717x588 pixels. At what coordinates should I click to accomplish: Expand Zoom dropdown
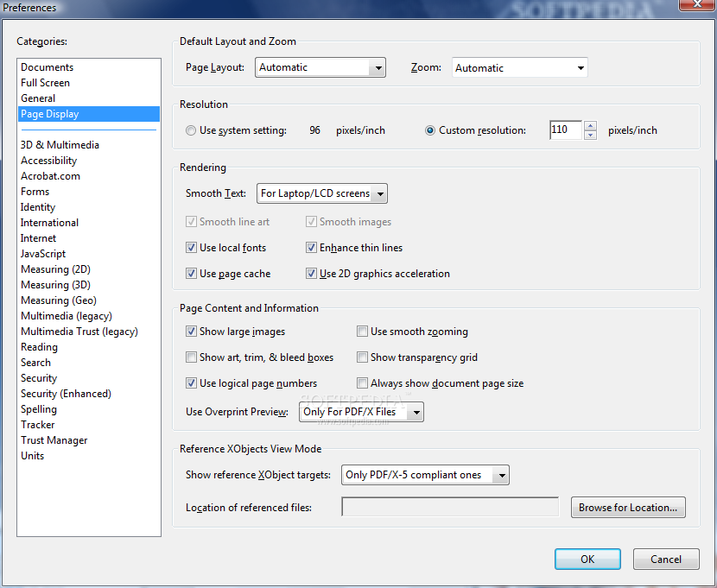tap(519, 68)
